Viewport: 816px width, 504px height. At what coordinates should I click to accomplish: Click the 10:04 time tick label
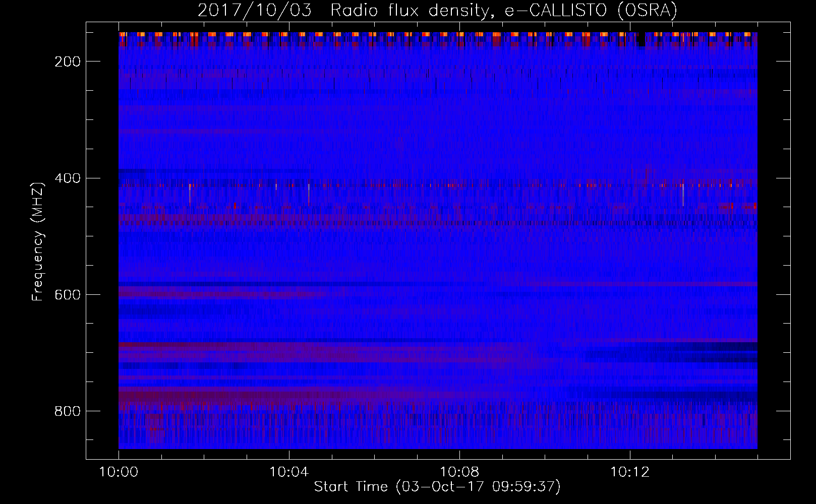[x=289, y=472]
